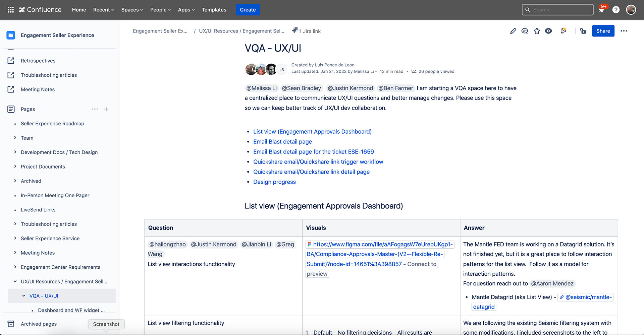The width and height of the screenshot is (644, 335).
Task: Expand Engagement Center Requirements chevron
Action: pyautogui.click(x=15, y=267)
